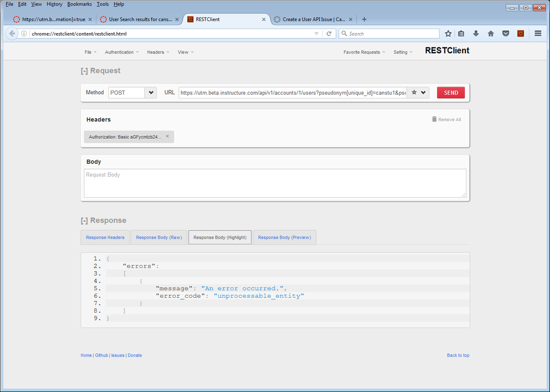Image resolution: width=550 pixels, height=392 pixels.
Task: Open the browser hamburger menu
Action: tap(538, 34)
